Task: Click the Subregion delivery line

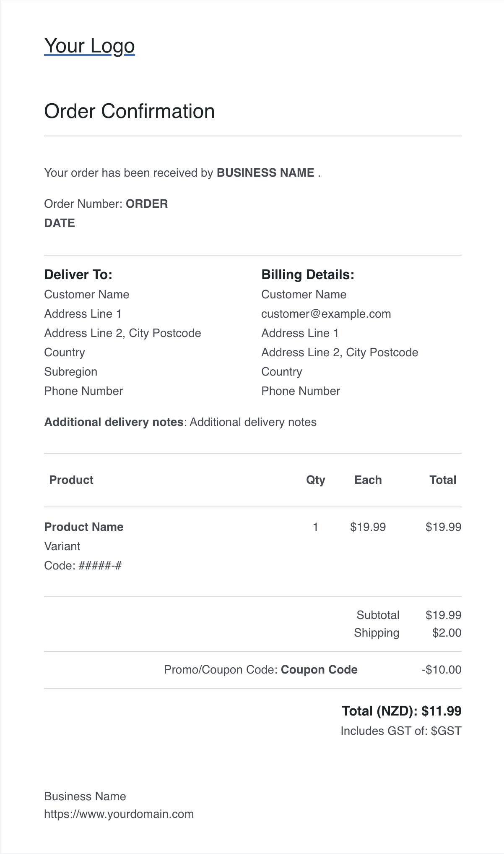Action: 71,372
